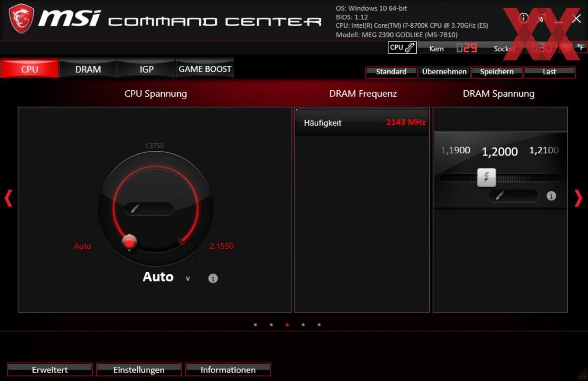588x381 pixels.
Task: Click info icon under DRAM Spannung slider
Action: pos(551,196)
